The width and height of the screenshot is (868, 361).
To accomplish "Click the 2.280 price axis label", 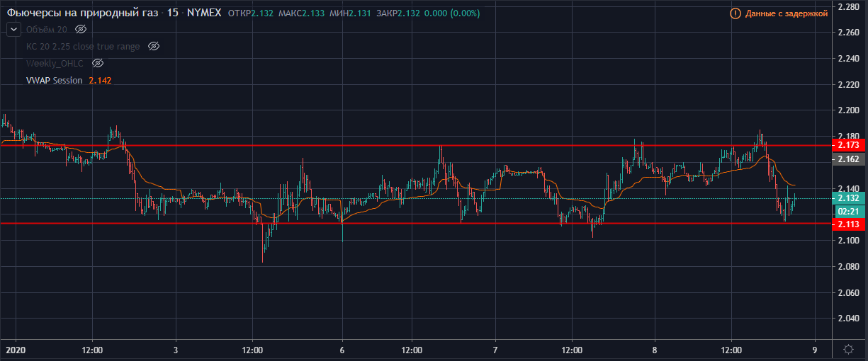I will (x=849, y=7).
